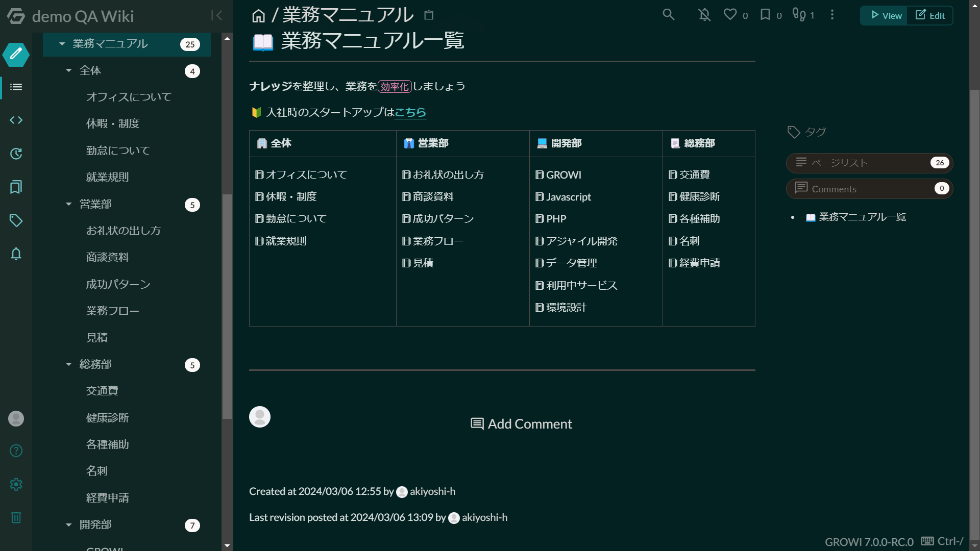Collapse the 営業部 tree section
The height and width of the screenshot is (551, 980).
(69, 204)
